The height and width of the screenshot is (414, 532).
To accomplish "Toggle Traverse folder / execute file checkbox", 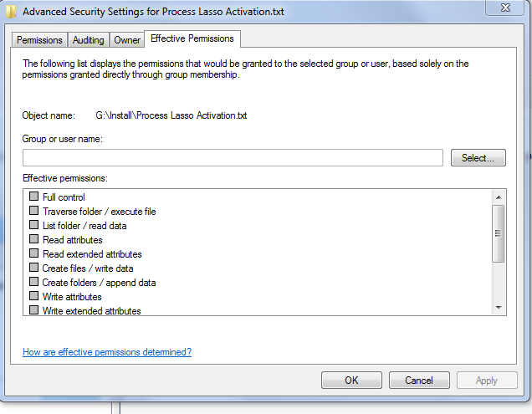I will pos(34,212).
